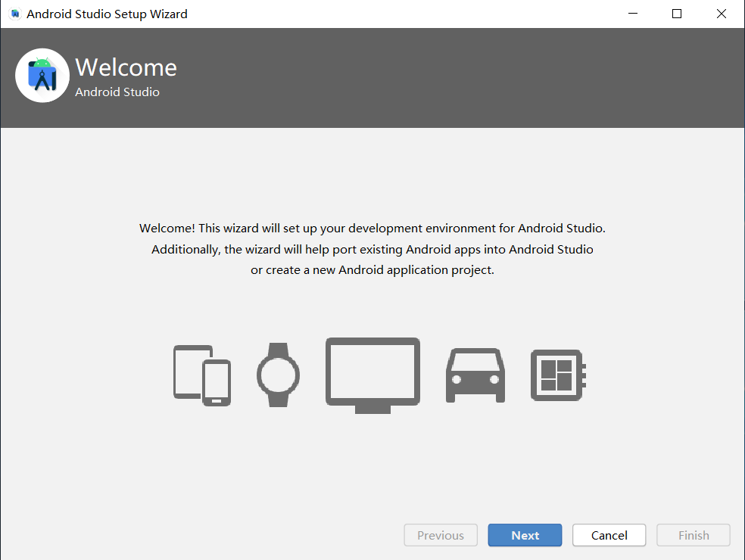The width and height of the screenshot is (745, 560).
Task: Cancel the setup wizard
Action: 609,535
